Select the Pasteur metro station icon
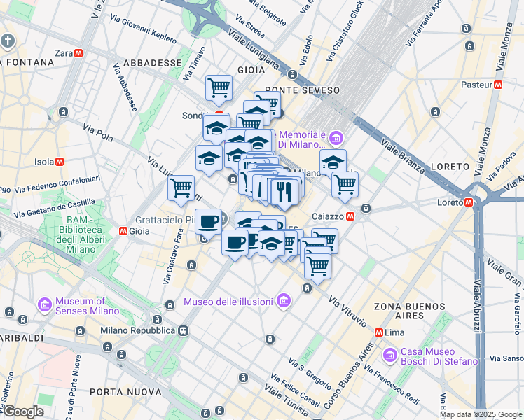 tap(498, 85)
